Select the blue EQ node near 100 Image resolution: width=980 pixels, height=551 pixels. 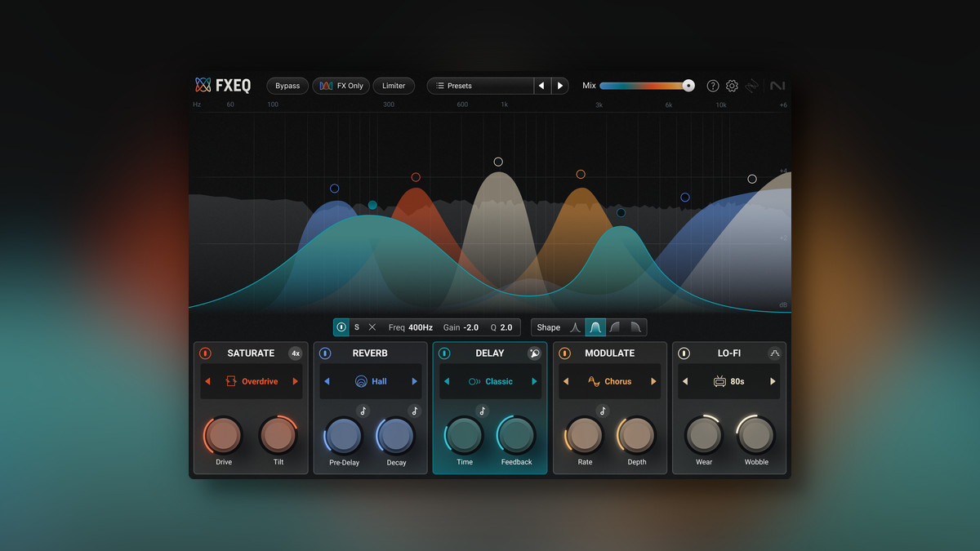point(334,189)
